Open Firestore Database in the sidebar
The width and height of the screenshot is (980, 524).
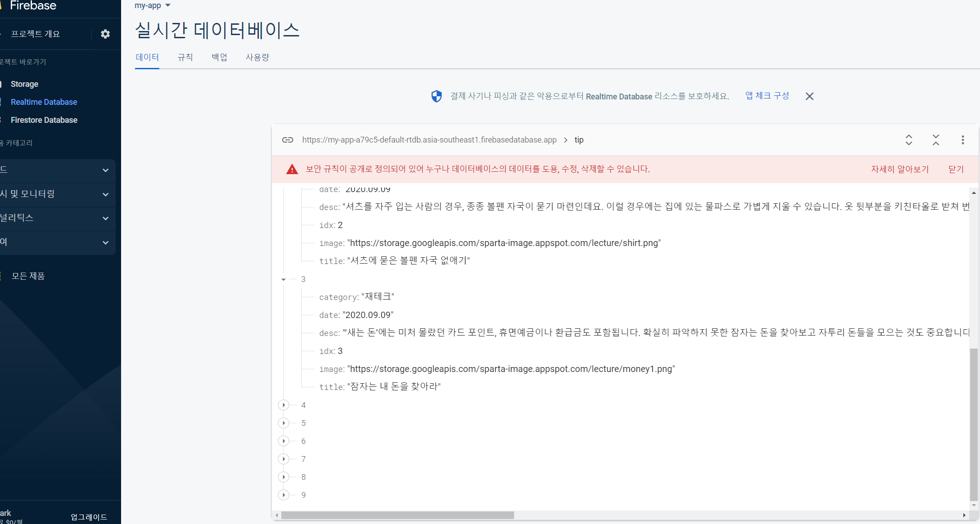point(44,120)
